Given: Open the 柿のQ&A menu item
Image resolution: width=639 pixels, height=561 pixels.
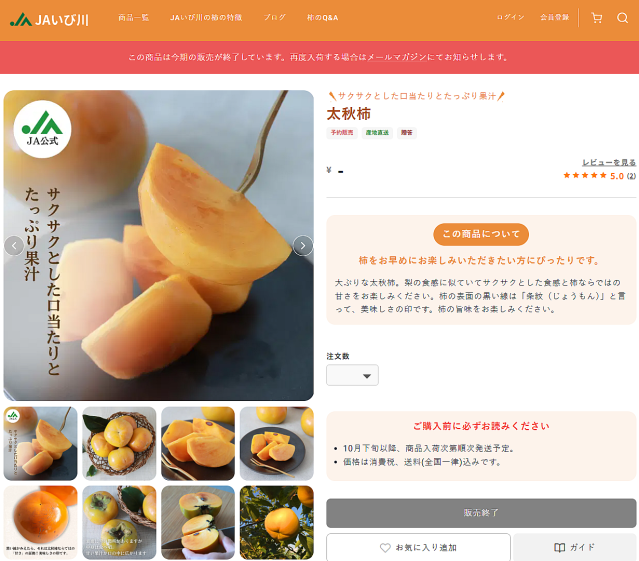Looking at the screenshot, I should coord(322,18).
